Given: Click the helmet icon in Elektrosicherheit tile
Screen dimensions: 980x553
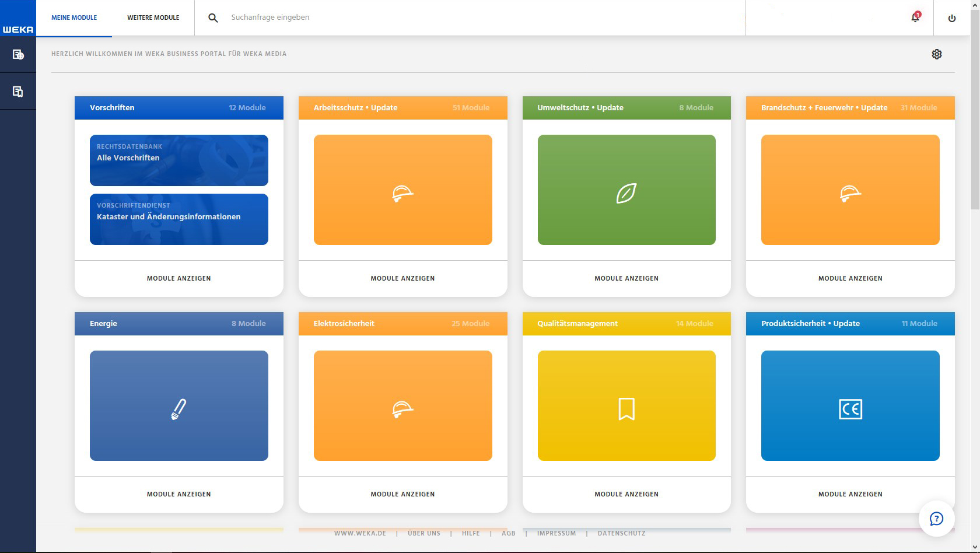Looking at the screenshot, I should [403, 409].
